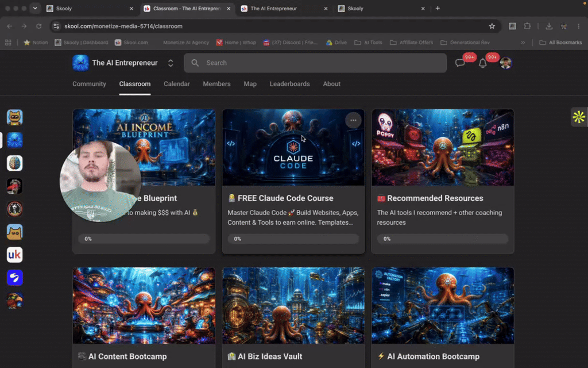
Task: Open the All Bookmarks folder
Action: (x=560, y=43)
